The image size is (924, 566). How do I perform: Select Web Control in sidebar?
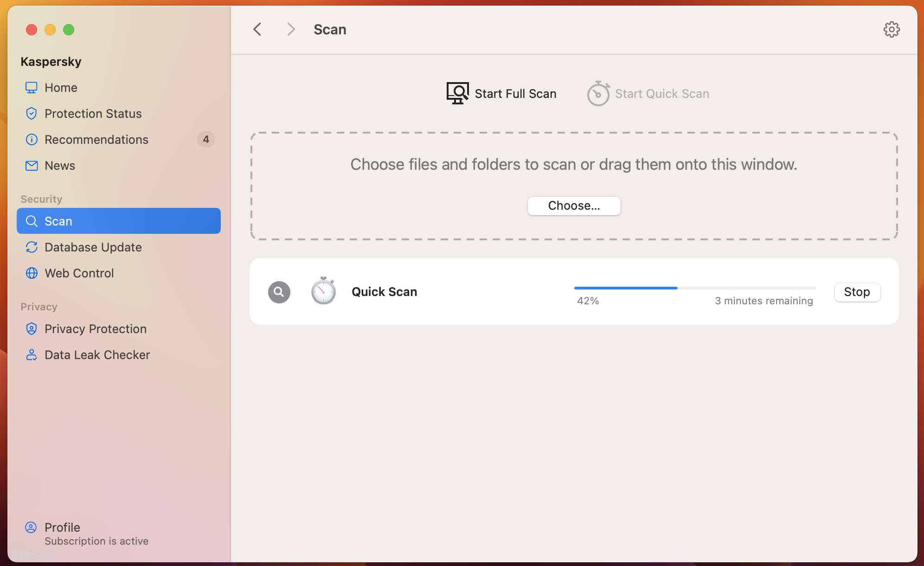(119, 273)
